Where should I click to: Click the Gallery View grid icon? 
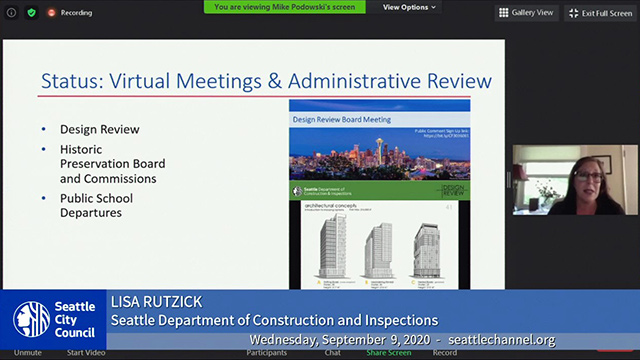(x=504, y=13)
